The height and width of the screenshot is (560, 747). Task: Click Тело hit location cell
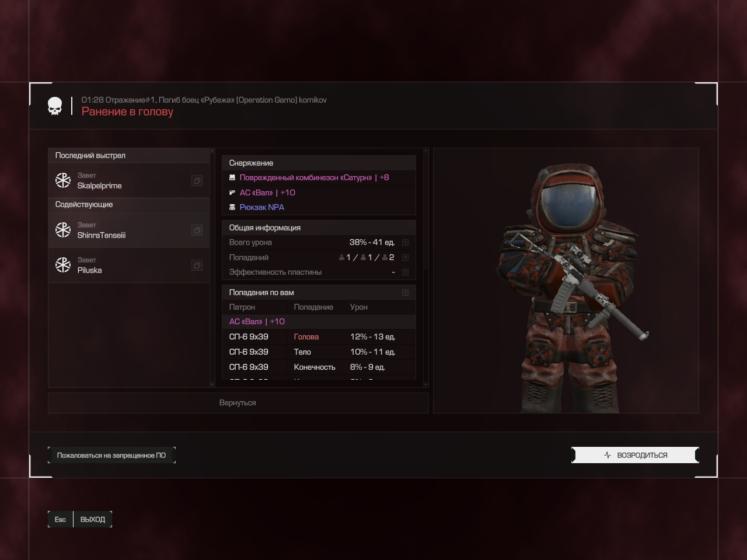pyautogui.click(x=302, y=352)
